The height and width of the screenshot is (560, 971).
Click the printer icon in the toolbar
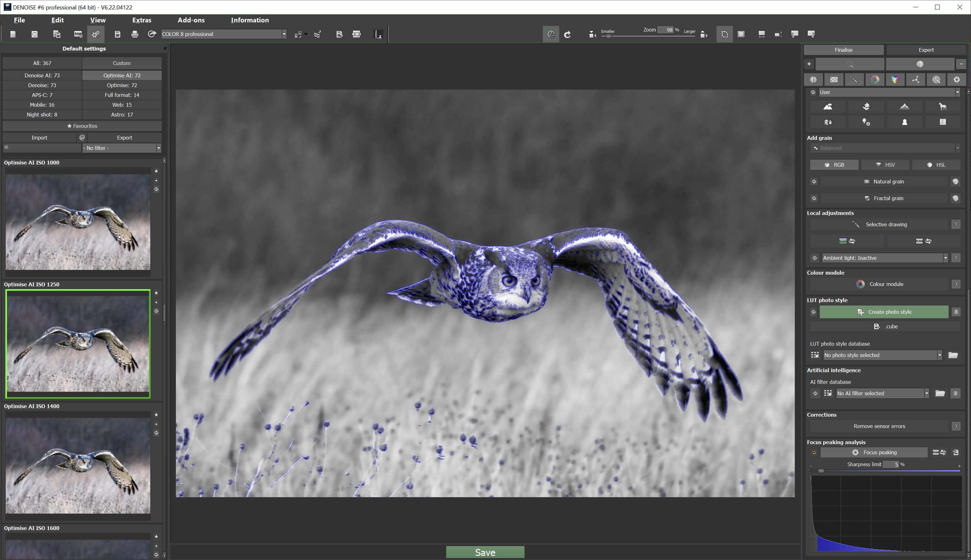click(135, 34)
